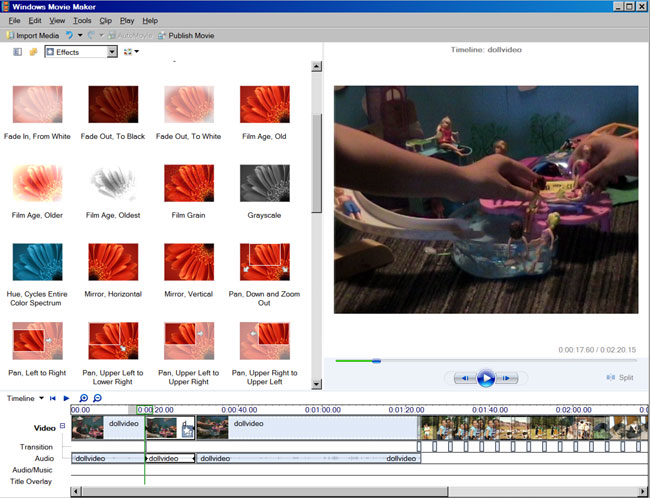Click the timeline scroll left arrow

click(76, 492)
